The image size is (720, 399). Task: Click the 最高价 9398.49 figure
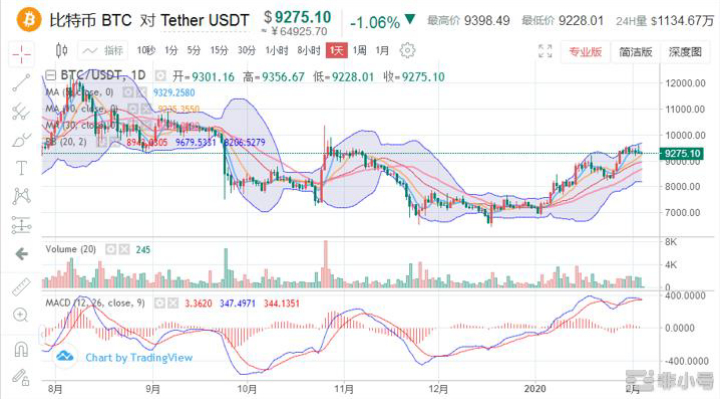(468, 21)
